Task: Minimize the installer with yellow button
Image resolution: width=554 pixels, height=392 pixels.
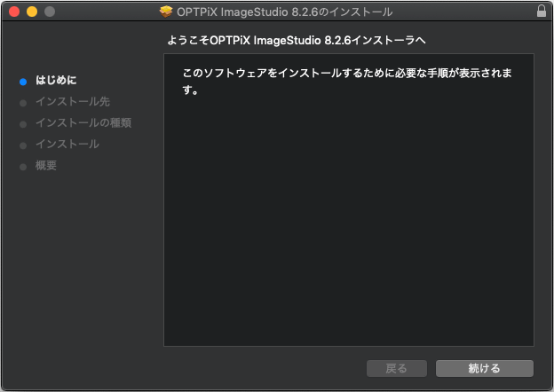Action: [x=32, y=12]
